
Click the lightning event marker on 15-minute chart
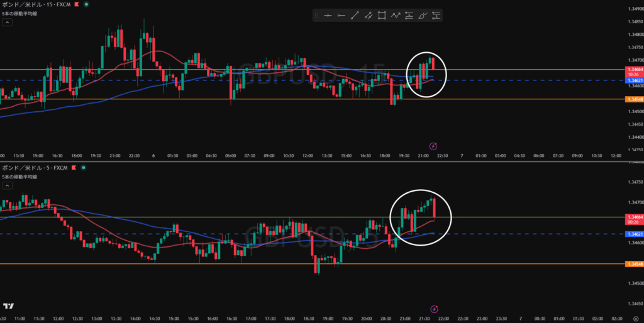pos(433,146)
